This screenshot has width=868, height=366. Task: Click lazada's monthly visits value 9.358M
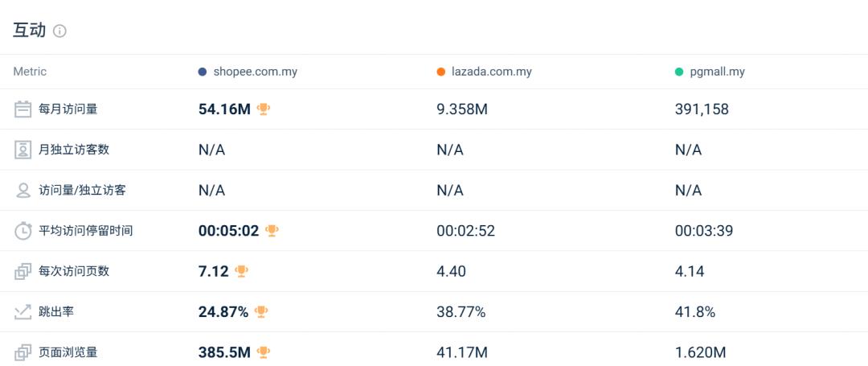click(462, 109)
